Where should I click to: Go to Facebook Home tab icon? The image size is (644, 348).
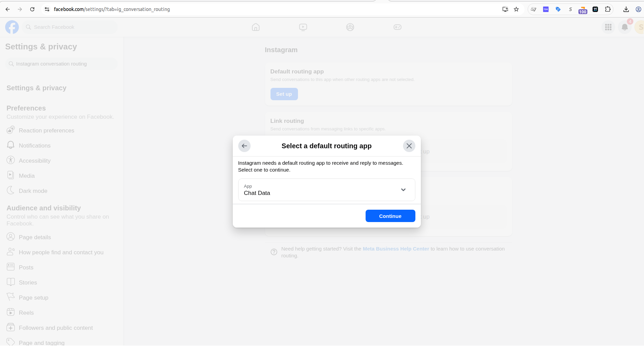[x=256, y=27]
